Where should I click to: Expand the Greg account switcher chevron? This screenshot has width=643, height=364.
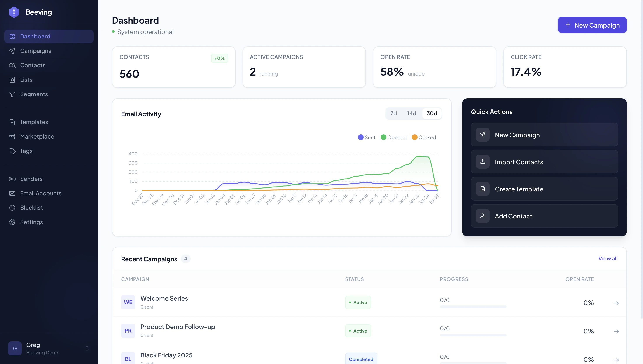click(x=87, y=348)
